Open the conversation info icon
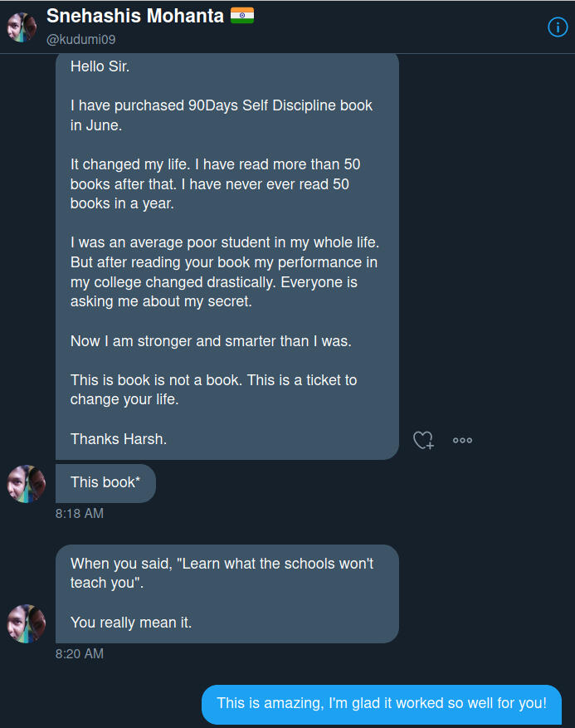The image size is (575, 728). pos(558,27)
